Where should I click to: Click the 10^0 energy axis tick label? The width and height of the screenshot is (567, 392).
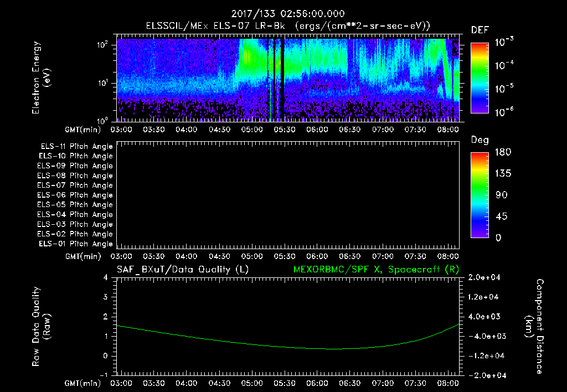(102, 120)
